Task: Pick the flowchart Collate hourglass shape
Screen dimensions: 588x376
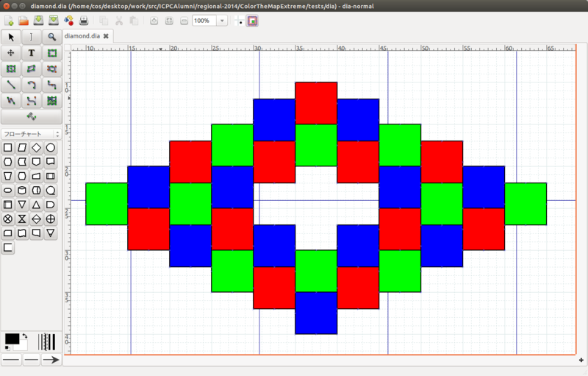Action: point(22,219)
